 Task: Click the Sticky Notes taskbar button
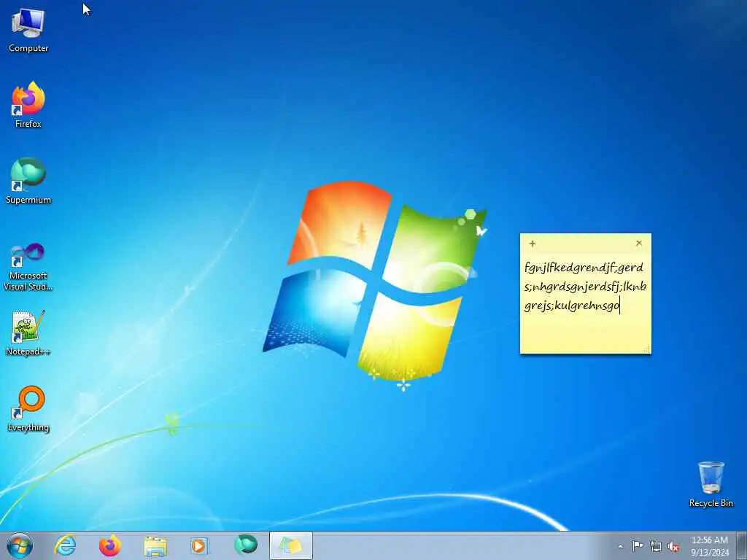tap(291, 545)
